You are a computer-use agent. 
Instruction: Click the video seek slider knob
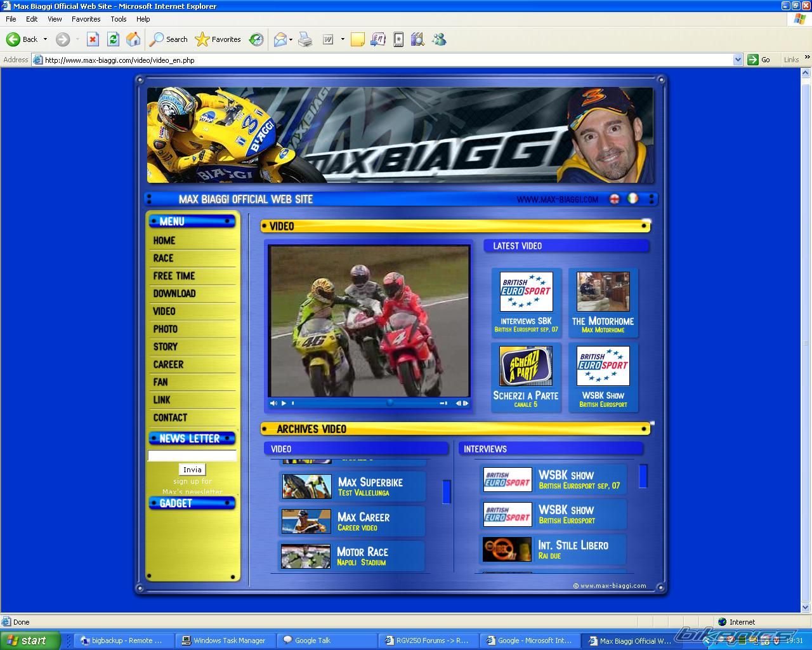tap(390, 402)
